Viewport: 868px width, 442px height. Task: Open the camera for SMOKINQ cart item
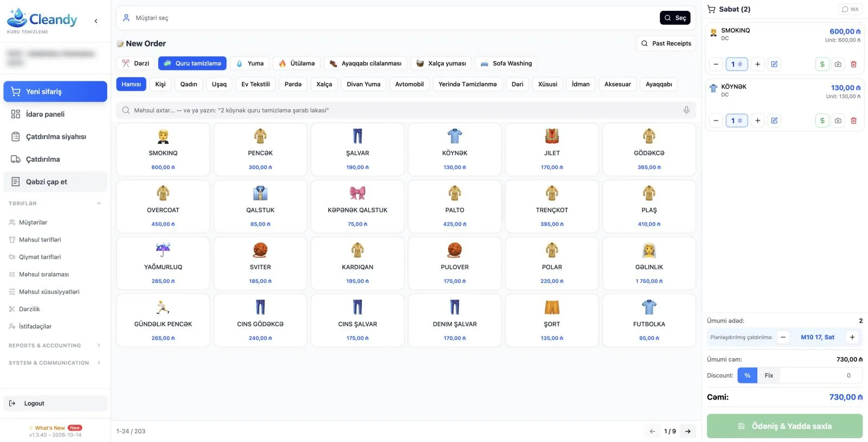coord(838,64)
